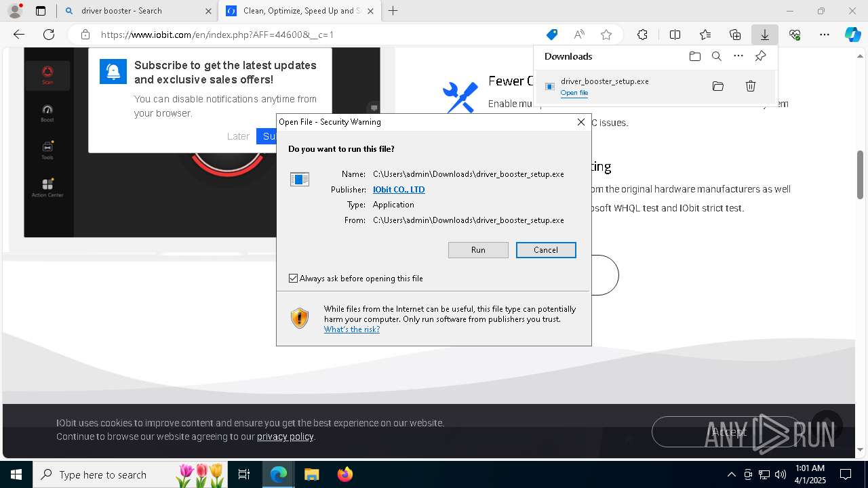Viewport: 868px width, 488px height.
Task: Add this page to favorites star
Action: pyautogui.click(x=606, y=35)
